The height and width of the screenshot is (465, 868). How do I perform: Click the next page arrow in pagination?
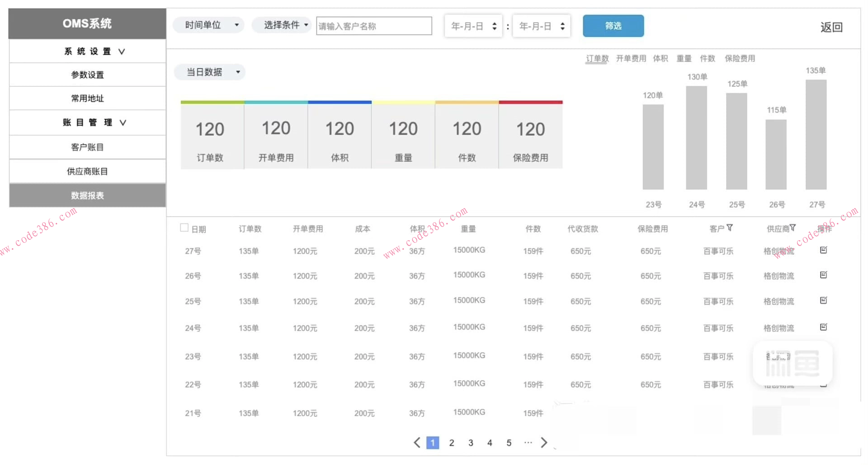[x=544, y=443]
